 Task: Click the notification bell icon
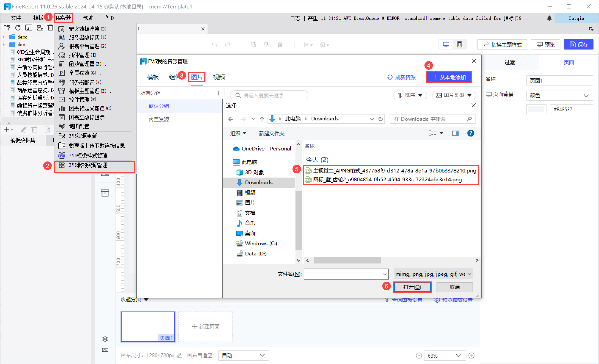(549, 18)
